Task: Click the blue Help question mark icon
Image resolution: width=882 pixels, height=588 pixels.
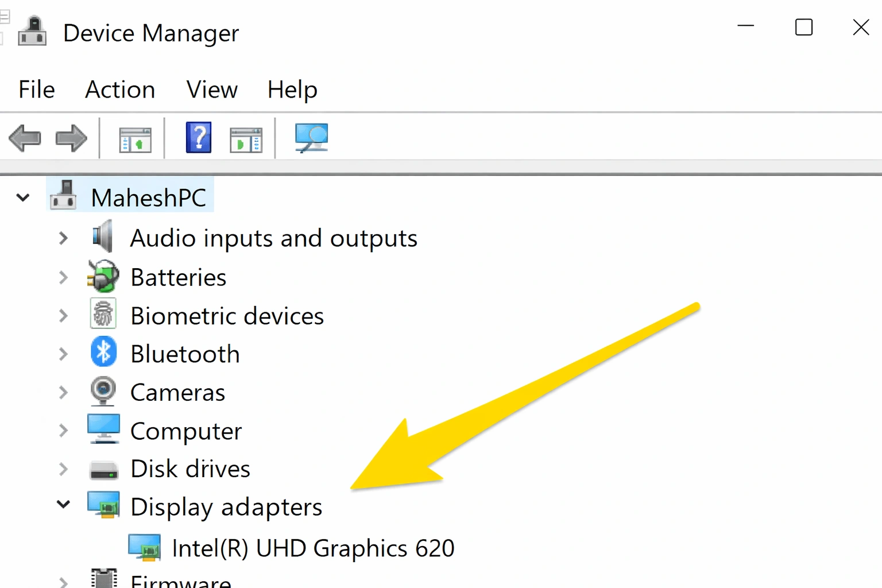Action: click(199, 137)
